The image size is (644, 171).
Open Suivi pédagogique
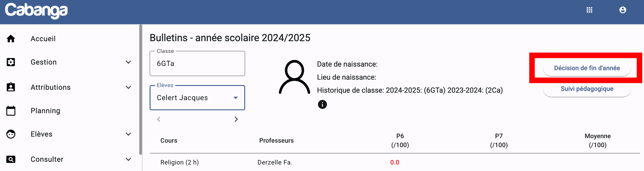[587, 89]
